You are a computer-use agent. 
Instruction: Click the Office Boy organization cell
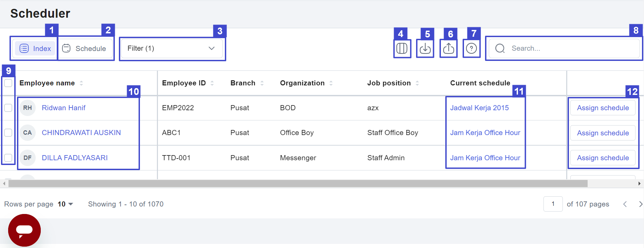click(x=297, y=133)
